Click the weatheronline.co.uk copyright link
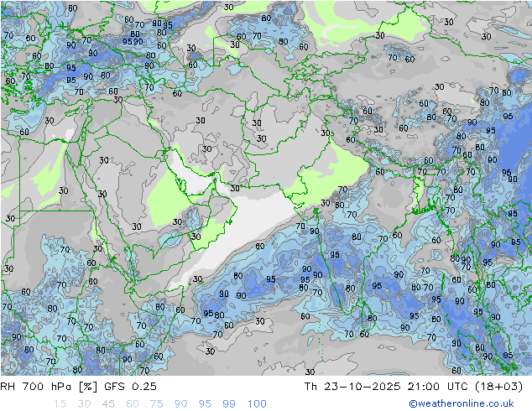This screenshot has width=532, height=411. click(462, 403)
